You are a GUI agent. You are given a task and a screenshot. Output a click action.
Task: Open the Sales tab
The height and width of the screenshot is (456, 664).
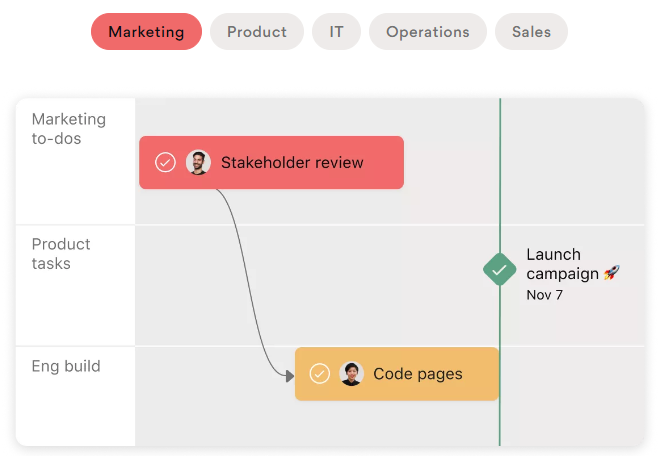pyautogui.click(x=531, y=32)
